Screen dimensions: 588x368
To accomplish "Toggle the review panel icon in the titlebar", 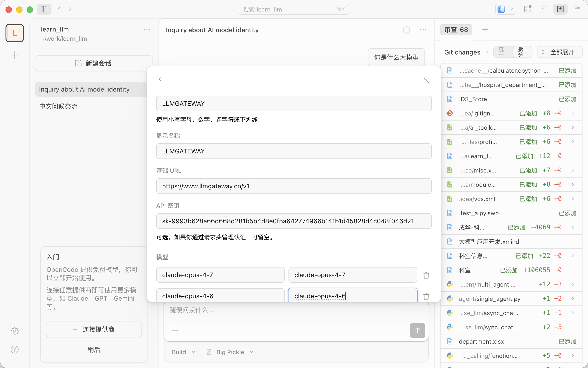I will pyautogui.click(x=560, y=9).
